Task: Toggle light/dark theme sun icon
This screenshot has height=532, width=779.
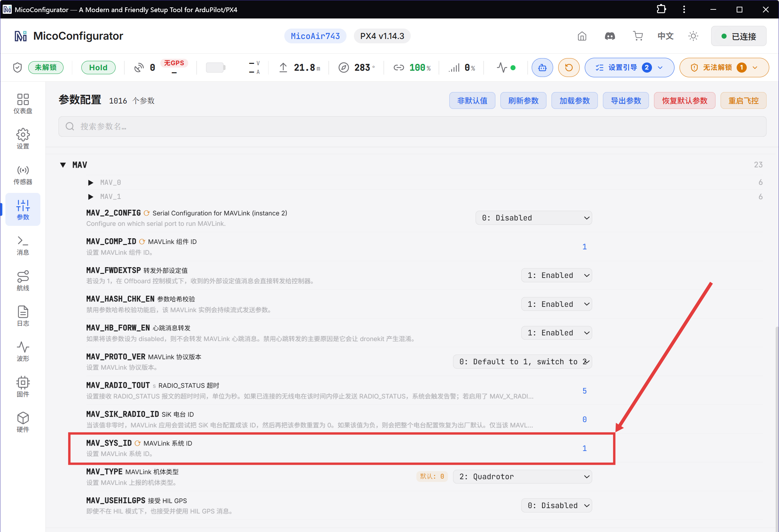Action: (x=693, y=36)
